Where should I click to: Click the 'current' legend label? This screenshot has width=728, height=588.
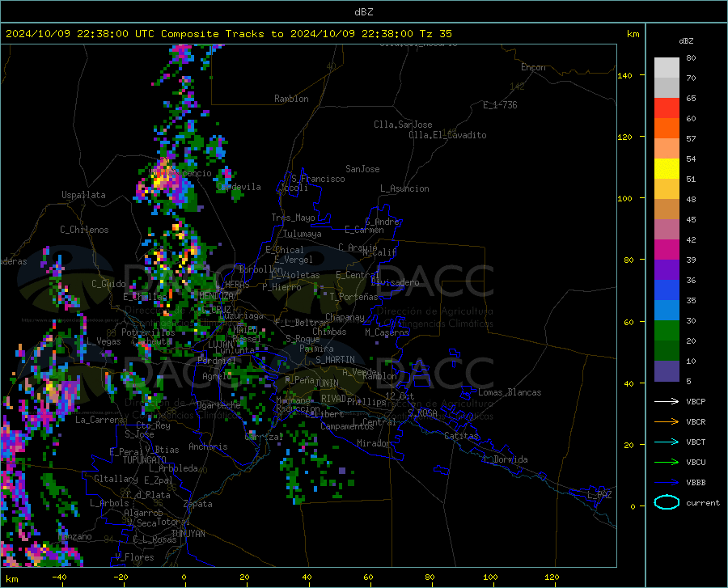pos(703,502)
